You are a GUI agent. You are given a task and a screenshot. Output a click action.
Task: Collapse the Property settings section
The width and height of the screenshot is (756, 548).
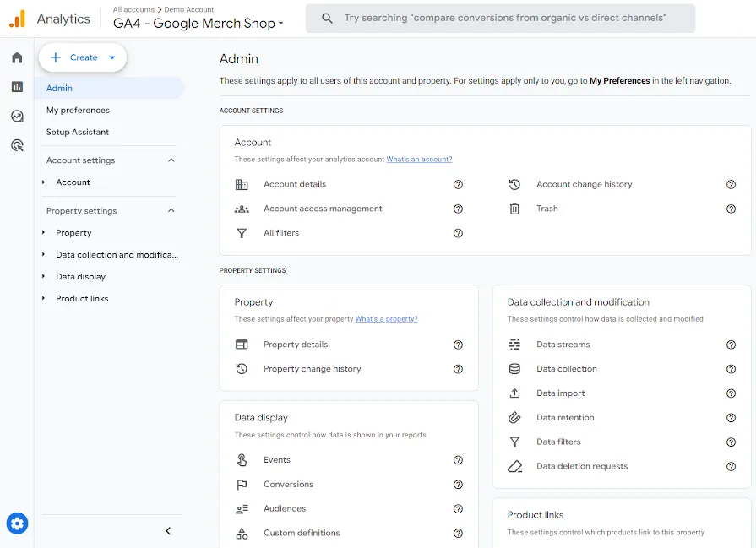click(x=171, y=211)
